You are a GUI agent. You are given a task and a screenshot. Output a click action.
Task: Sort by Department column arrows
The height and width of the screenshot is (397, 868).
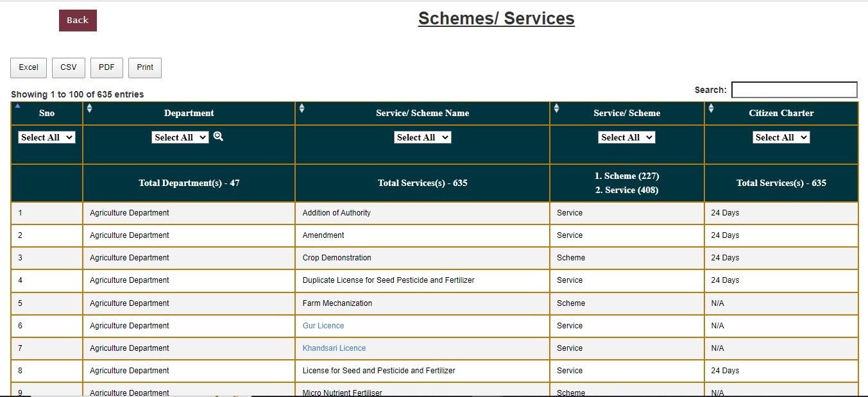[89, 108]
